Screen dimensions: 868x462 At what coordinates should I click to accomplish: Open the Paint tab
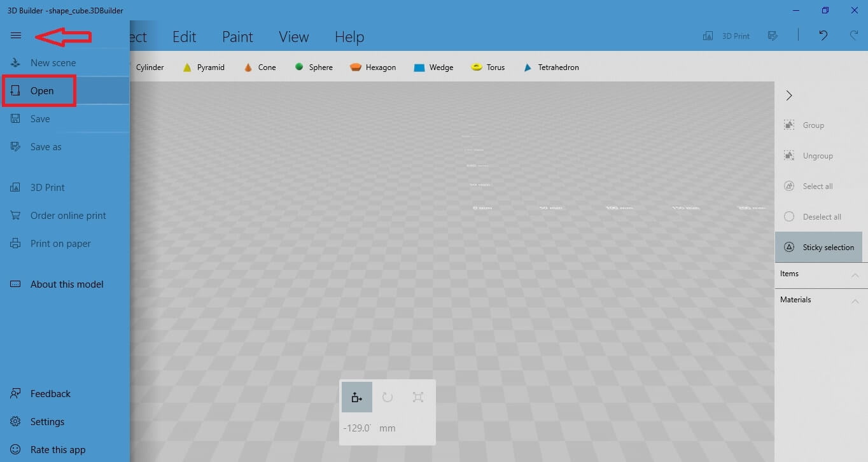coord(237,37)
